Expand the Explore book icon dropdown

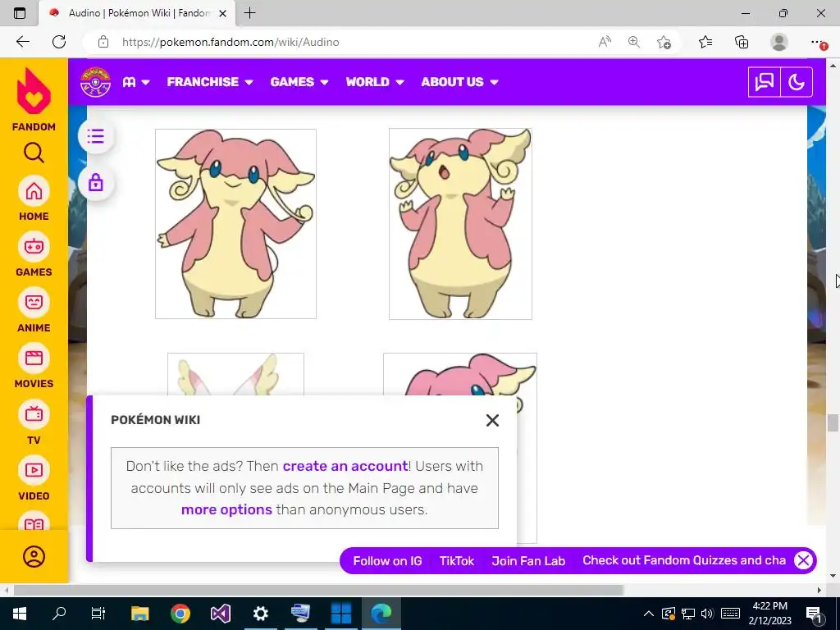136,82
